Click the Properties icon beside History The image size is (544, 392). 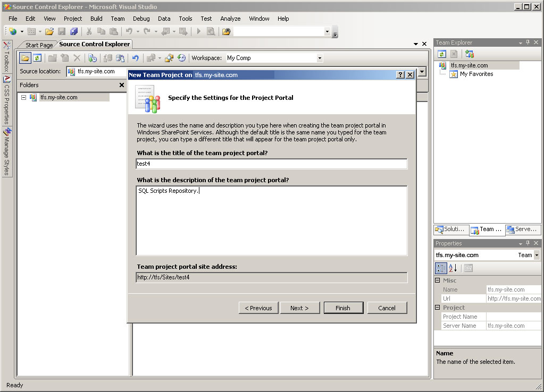coord(169,58)
